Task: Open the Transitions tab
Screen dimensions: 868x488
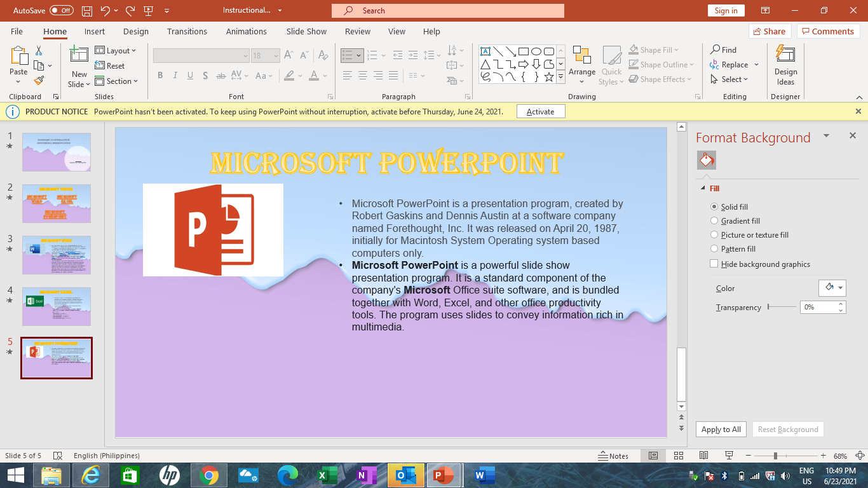Action: click(x=187, y=31)
